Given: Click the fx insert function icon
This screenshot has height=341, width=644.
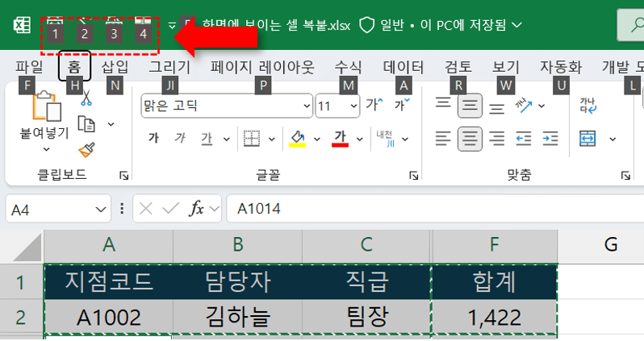Looking at the screenshot, I should [x=197, y=209].
